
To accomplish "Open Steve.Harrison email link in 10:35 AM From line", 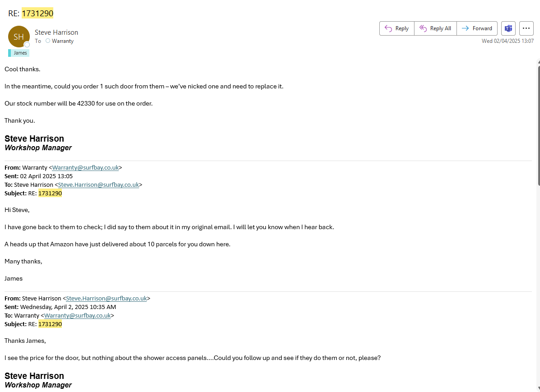I will pyautogui.click(x=107, y=298).
